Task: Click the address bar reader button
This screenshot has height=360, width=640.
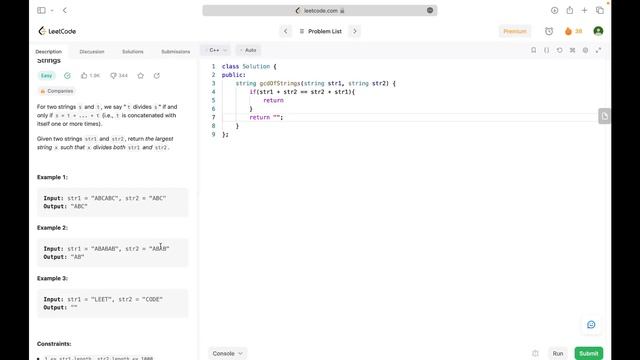Action: [x=430, y=11]
